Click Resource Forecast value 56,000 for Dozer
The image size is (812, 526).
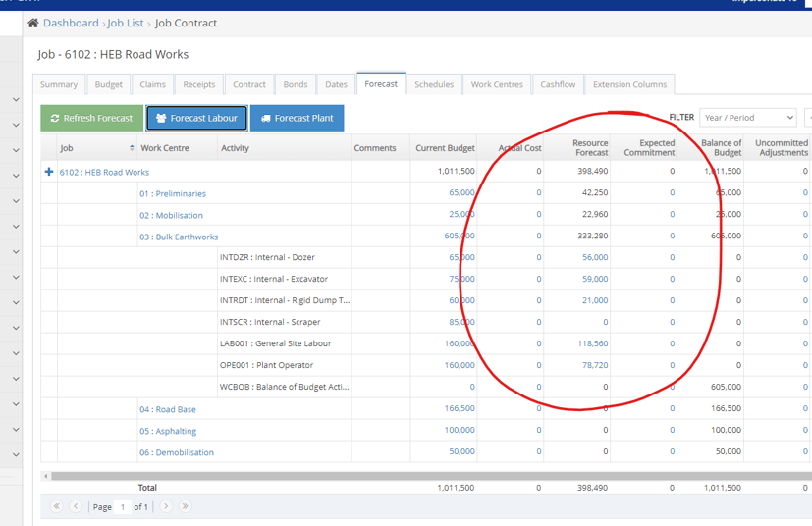[x=595, y=257]
